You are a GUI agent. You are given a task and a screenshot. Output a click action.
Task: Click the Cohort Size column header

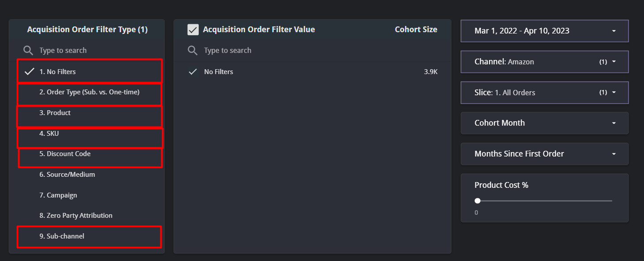pyautogui.click(x=416, y=30)
